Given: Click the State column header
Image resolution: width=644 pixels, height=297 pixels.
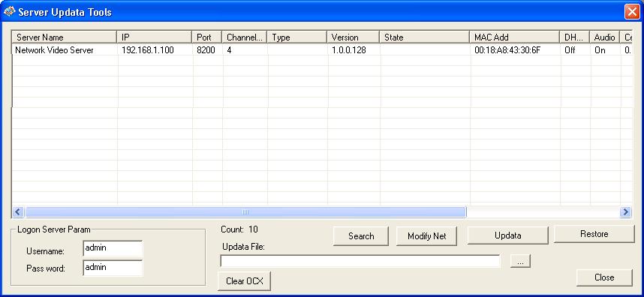Looking at the screenshot, I should coord(425,37).
